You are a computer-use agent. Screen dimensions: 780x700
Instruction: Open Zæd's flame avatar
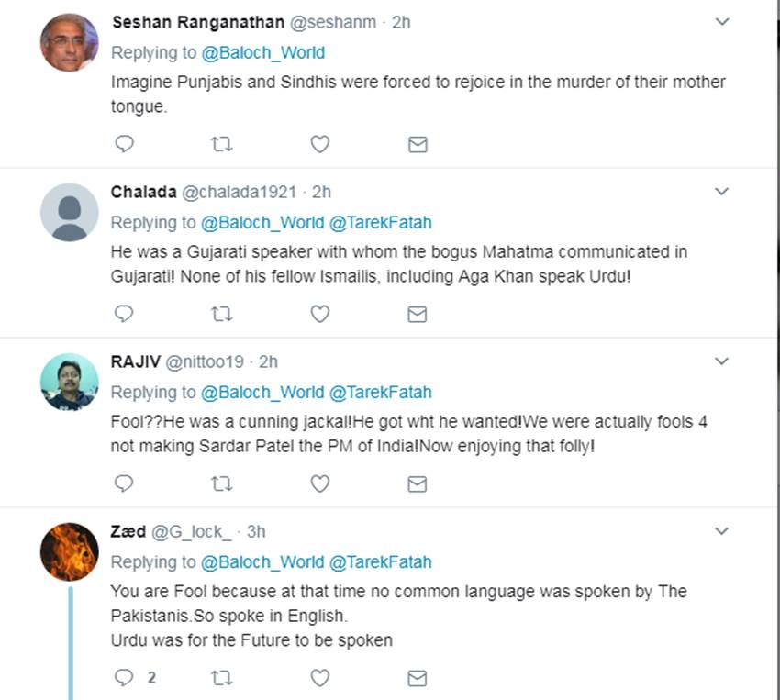tap(69, 552)
